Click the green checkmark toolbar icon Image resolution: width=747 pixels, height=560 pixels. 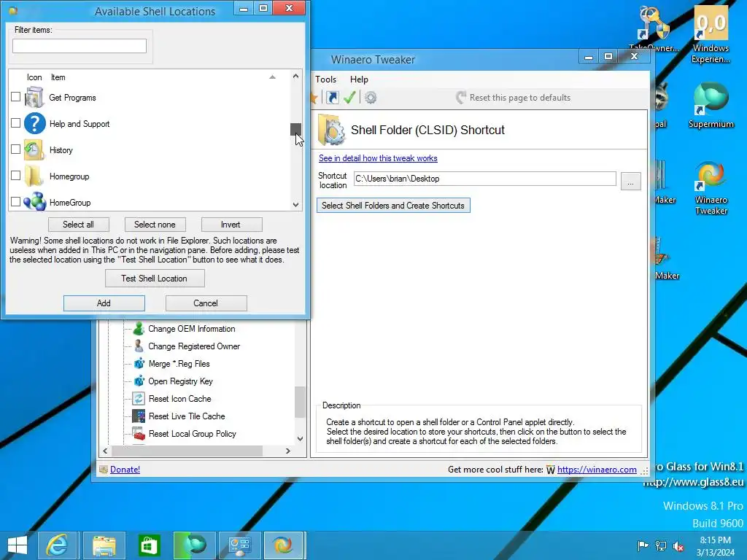pyautogui.click(x=349, y=98)
